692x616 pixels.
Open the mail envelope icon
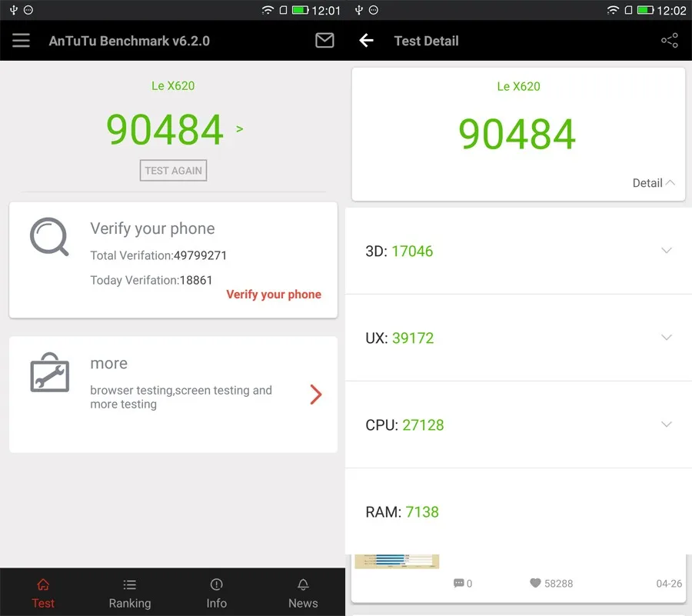point(324,40)
